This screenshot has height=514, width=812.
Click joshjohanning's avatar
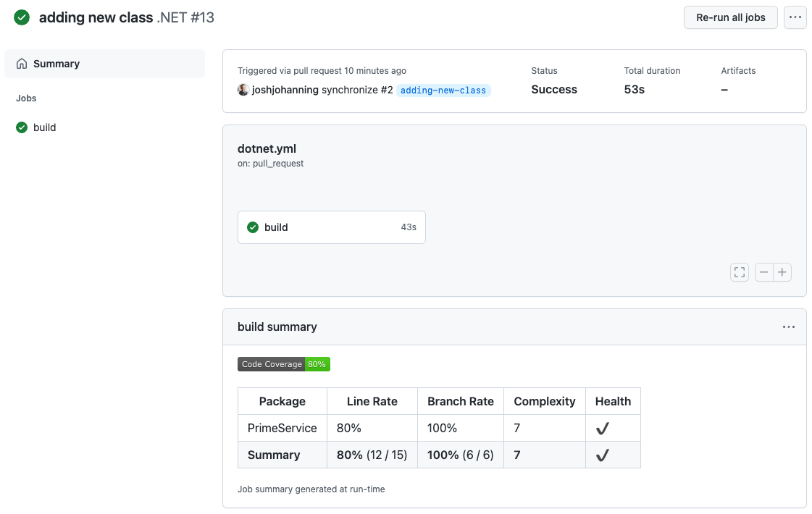coord(243,89)
